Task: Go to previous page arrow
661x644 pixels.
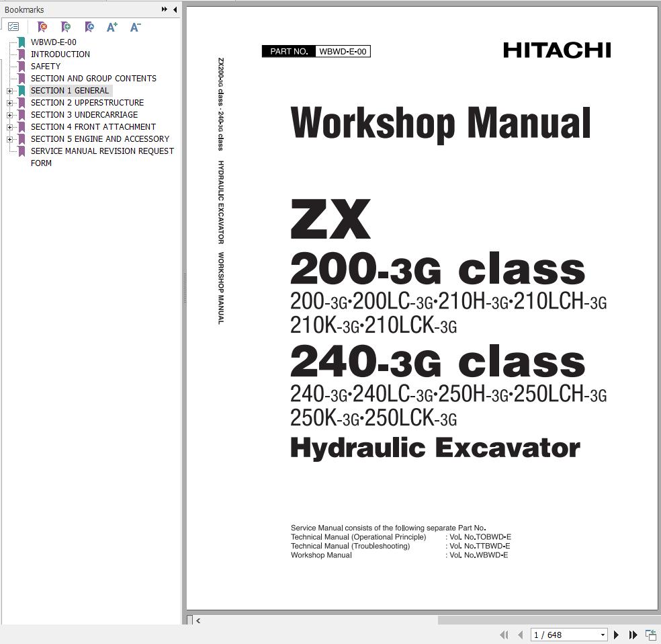Action: (521, 635)
